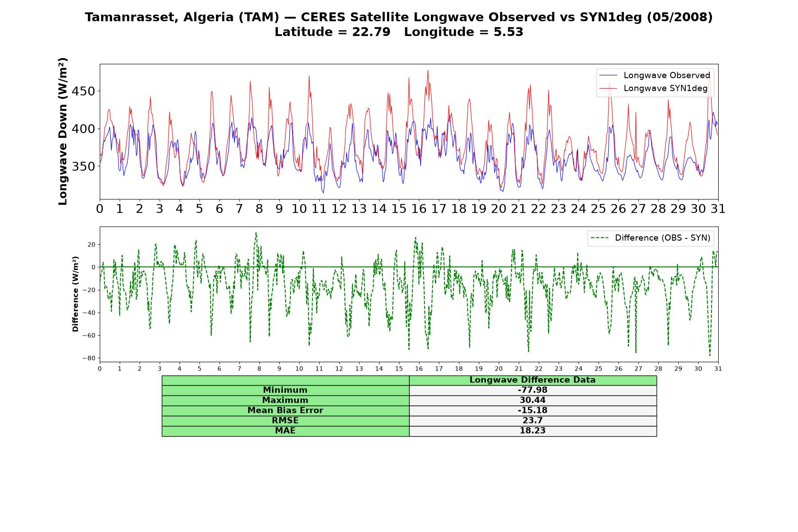
Task: Click the blue line sample in legend
Action: (x=608, y=75)
